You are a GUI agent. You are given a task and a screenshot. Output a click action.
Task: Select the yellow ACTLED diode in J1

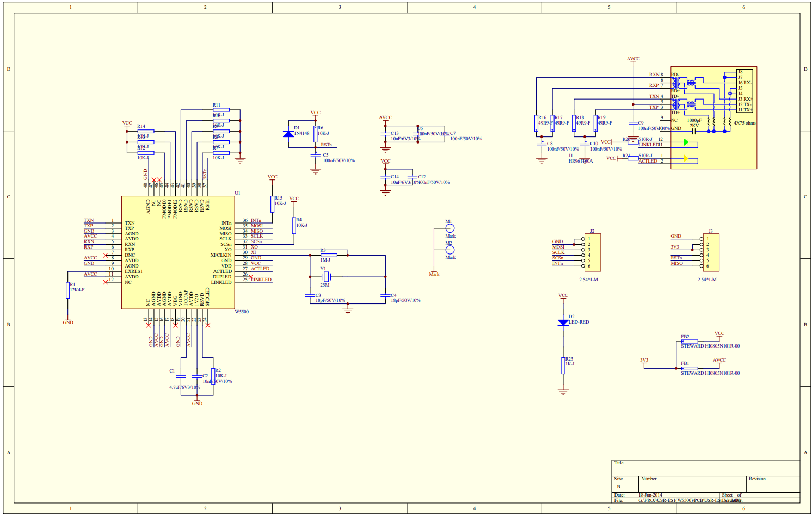[686, 159]
